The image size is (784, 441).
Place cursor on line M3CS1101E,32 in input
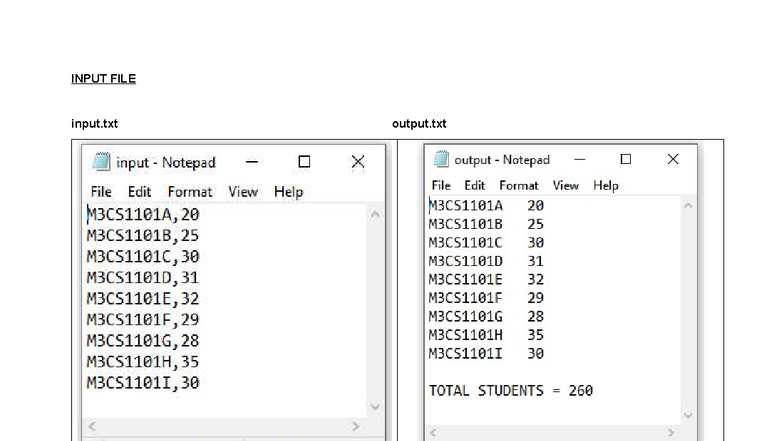pyautogui.click(x=143, y=299)
